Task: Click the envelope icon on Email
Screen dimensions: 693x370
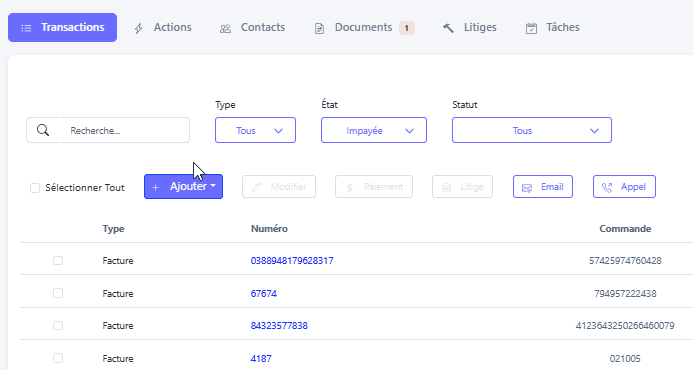Action: (527, 188)
